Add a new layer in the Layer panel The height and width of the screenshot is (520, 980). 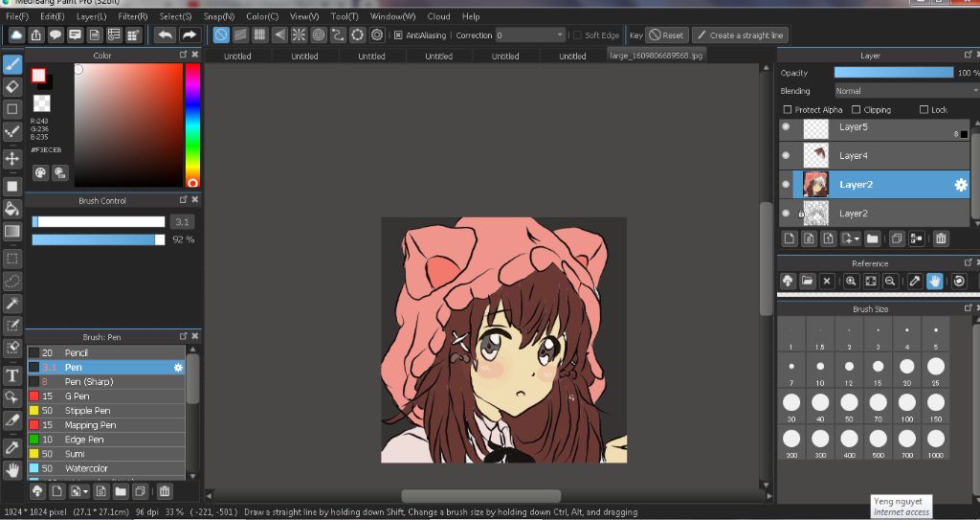[790, 238]
